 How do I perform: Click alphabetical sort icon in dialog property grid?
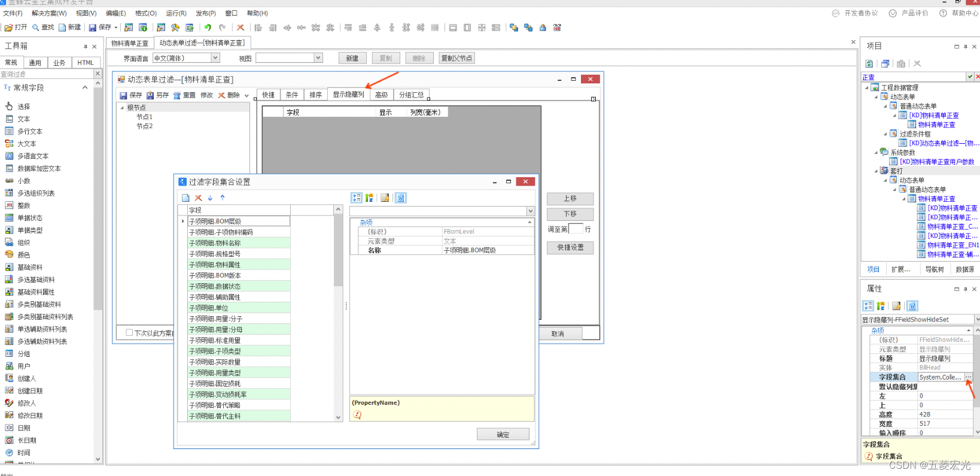tap(369, 198)
